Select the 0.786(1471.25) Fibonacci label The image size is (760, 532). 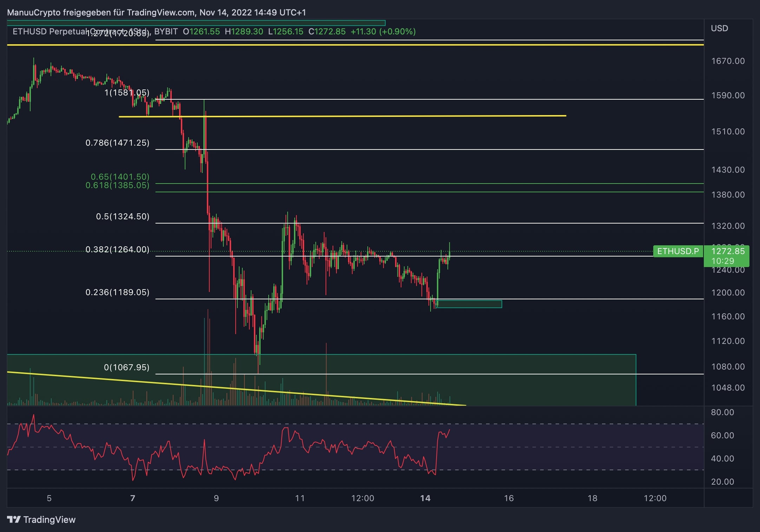point(117,143)
